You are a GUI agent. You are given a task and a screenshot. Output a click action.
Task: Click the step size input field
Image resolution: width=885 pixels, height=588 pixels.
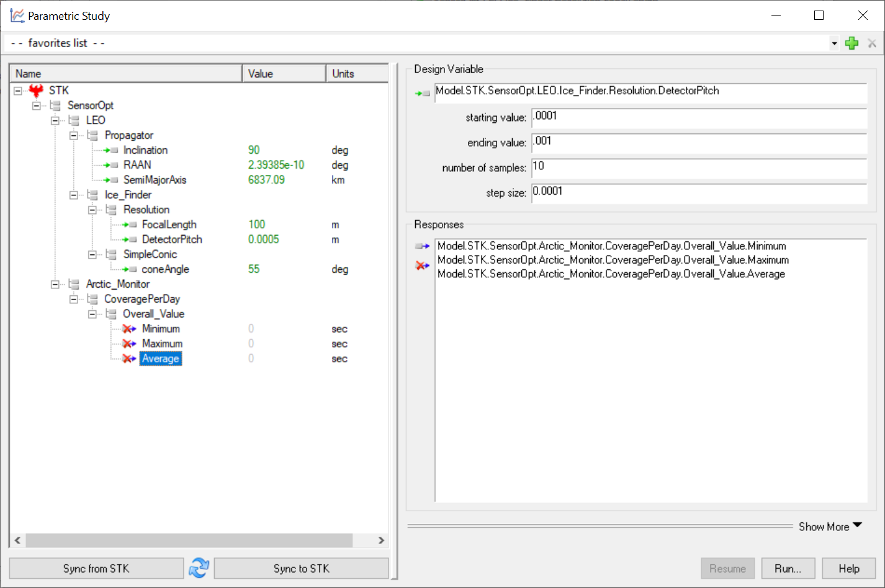[699, 194]
